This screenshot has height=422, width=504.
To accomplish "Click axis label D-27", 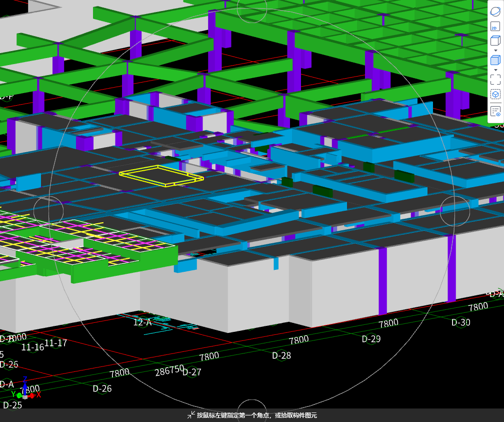I will tap(192, 372).
